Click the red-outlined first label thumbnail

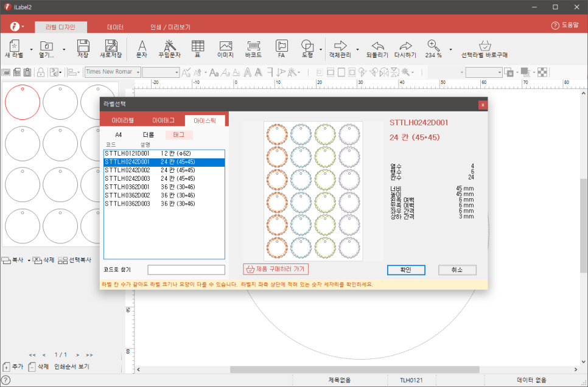point(23,102)
